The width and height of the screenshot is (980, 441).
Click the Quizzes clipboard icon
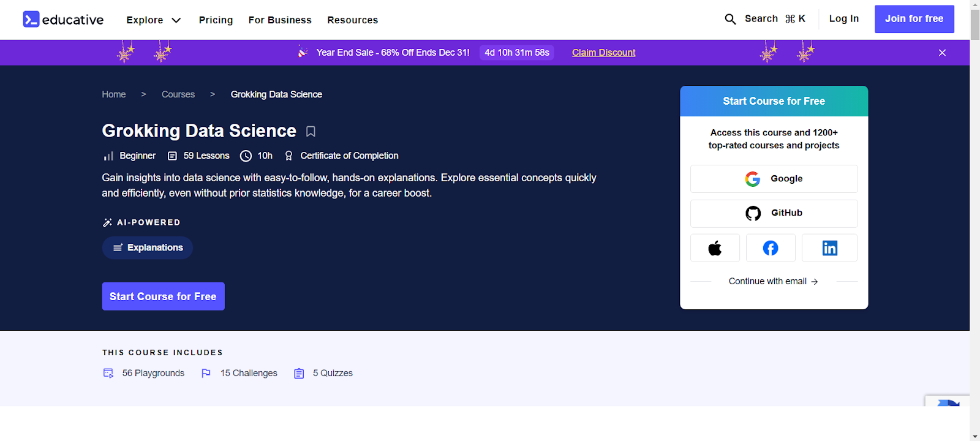click(299, 373)
